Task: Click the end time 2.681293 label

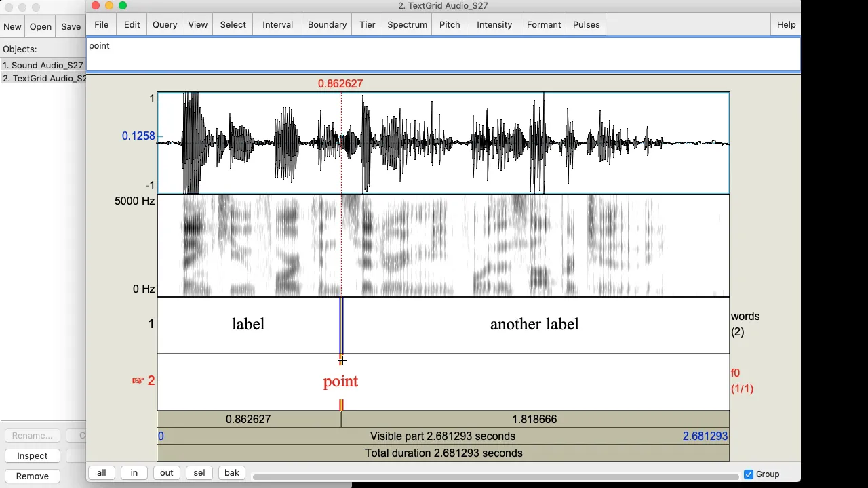Action: (x=705, y=436)
